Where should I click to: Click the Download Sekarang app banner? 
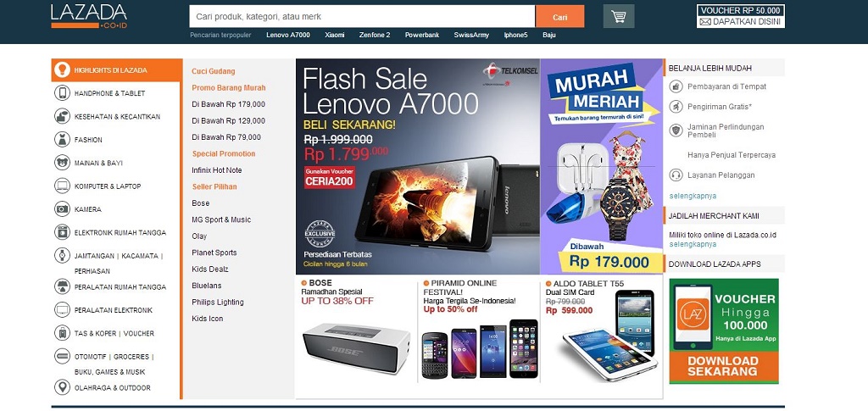coord(724,330)
